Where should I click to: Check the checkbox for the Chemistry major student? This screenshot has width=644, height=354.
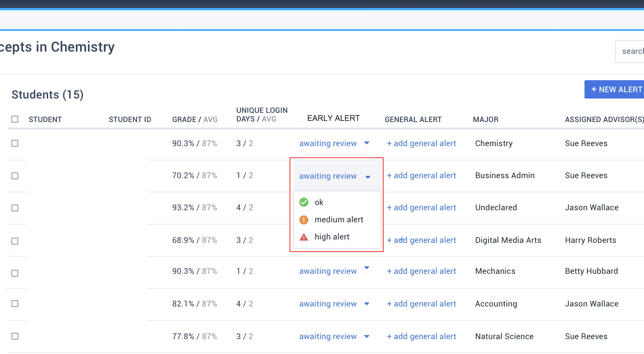15,143
